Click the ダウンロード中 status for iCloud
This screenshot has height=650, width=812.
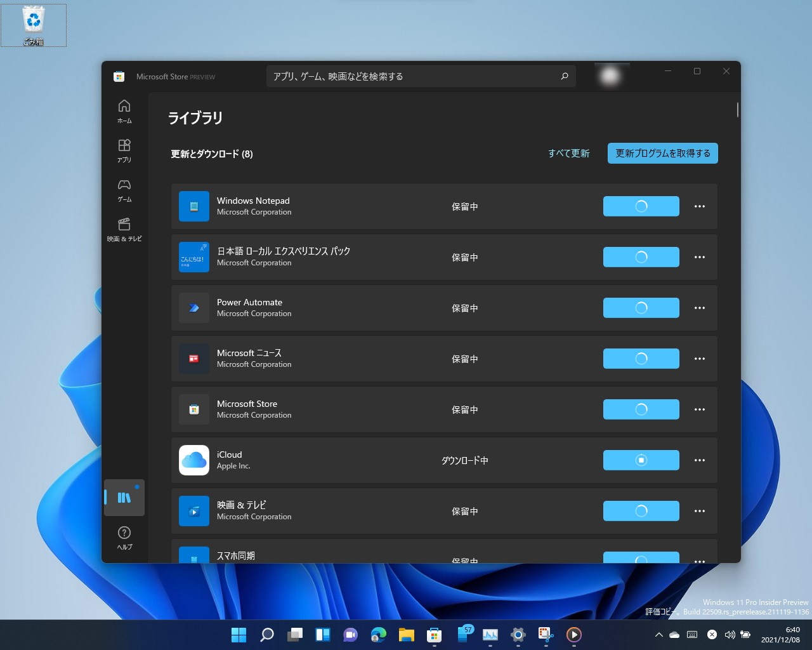pyautogui.click(x=465, y=461)
